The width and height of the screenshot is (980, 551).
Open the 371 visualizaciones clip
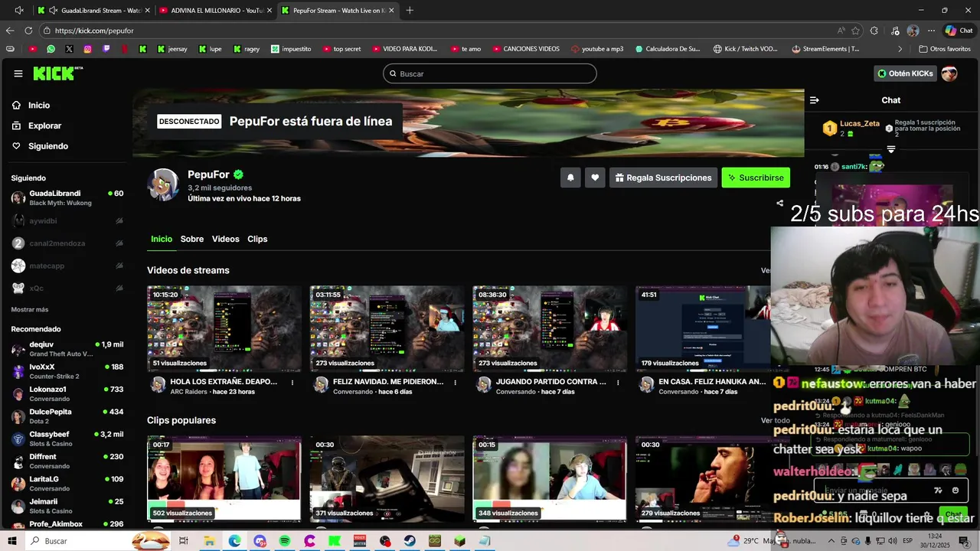click(387, 479)
